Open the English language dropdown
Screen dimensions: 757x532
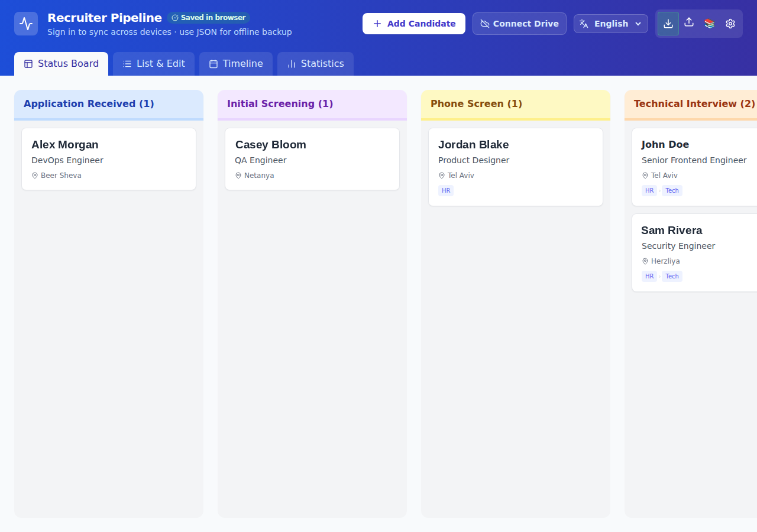(x=611, y=24)
